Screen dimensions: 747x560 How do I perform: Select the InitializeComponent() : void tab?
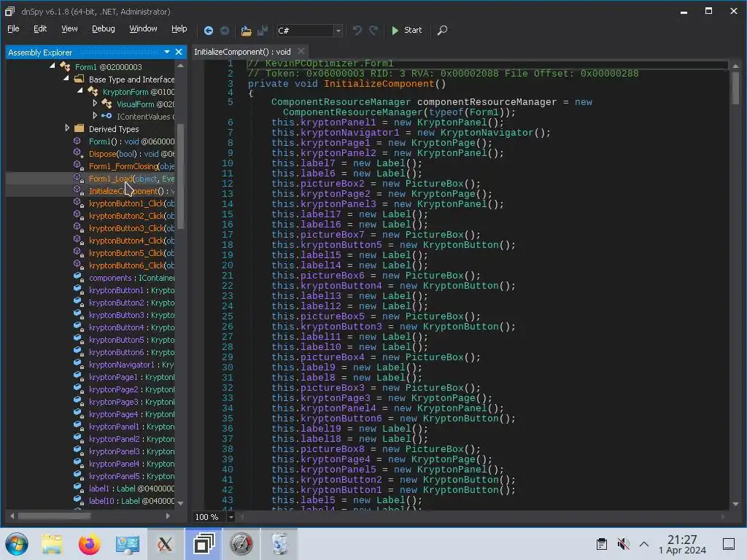click(x=242, y=52)
